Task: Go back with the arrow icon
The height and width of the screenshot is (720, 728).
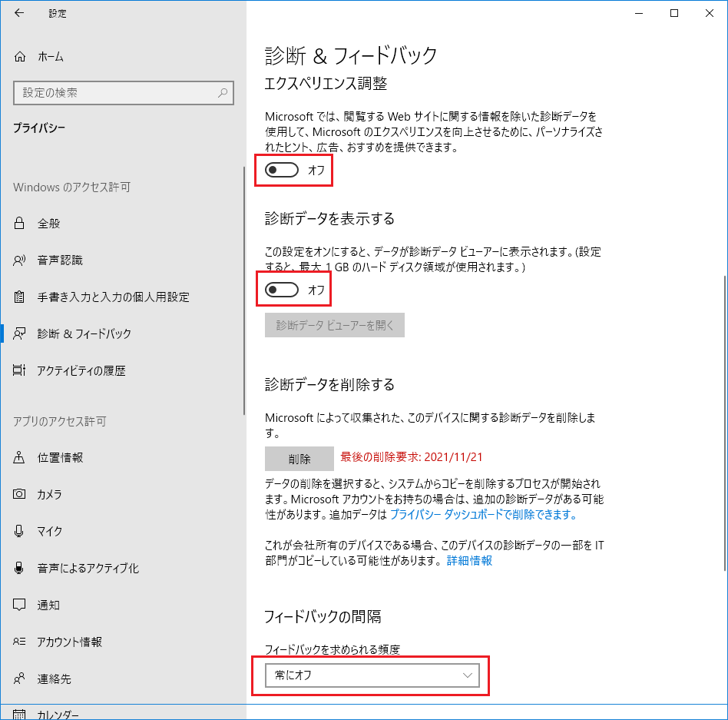Action: [19, 13]
